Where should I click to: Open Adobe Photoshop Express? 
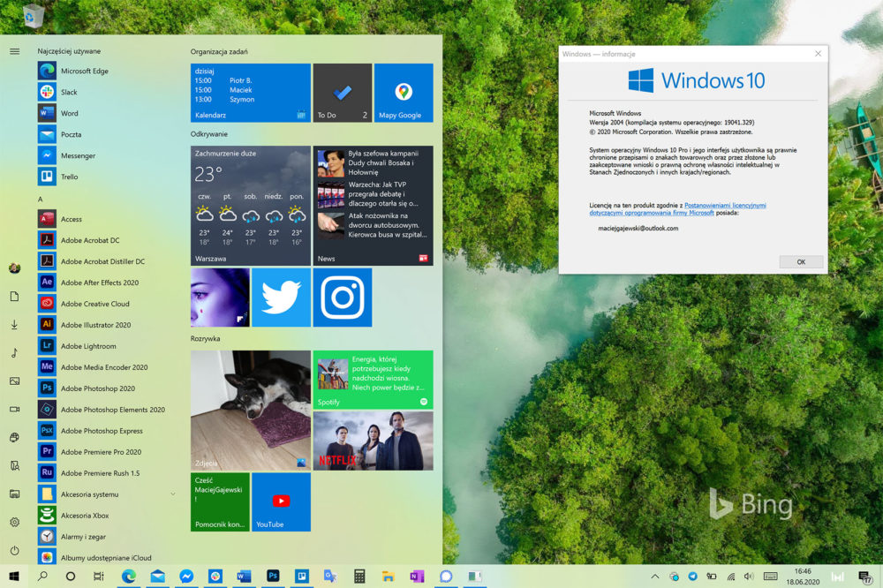click(107, 431)
